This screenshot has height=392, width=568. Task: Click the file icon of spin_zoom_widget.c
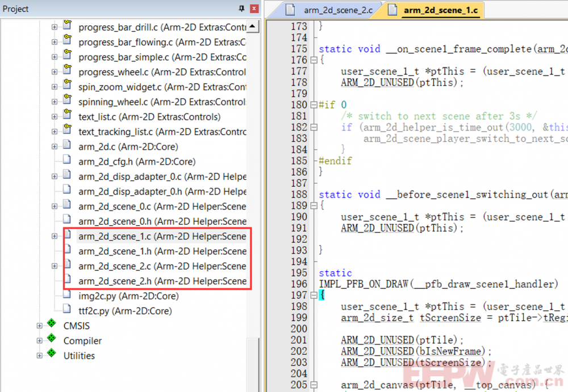68,85
